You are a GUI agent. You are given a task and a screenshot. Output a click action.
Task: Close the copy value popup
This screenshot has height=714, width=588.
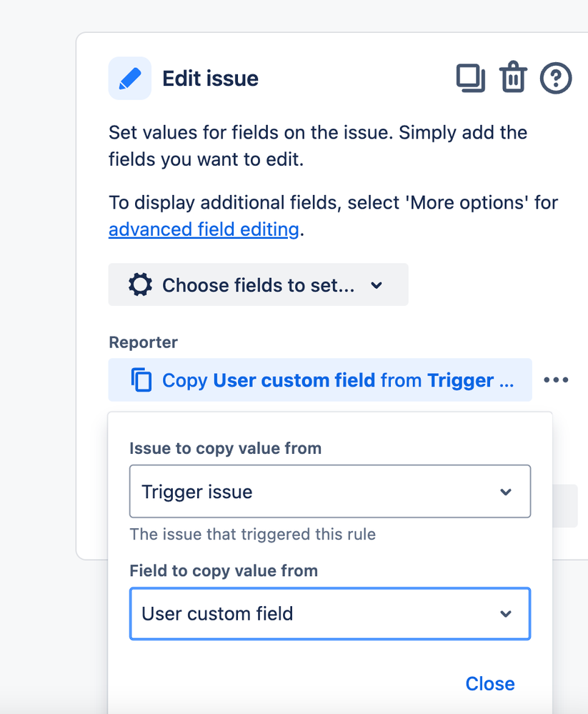[x=490, y=683]
